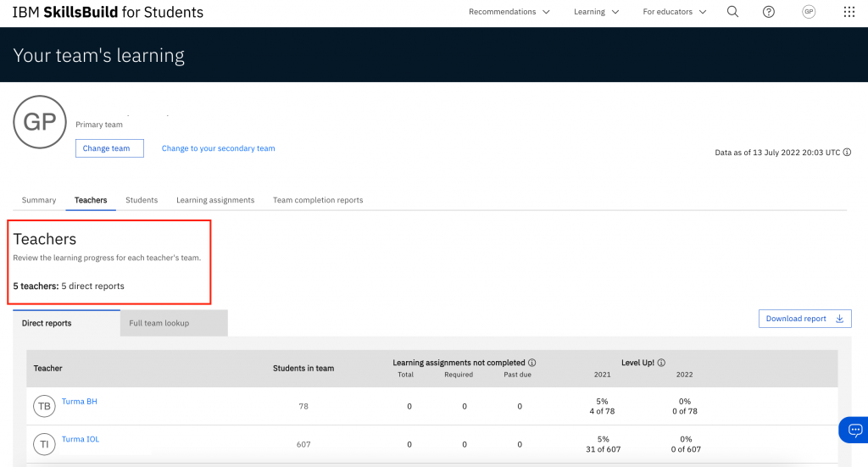Expand the Recommendations menu
Screen dimensions: 868x467
pyautogui.click(x=509, y=12)
